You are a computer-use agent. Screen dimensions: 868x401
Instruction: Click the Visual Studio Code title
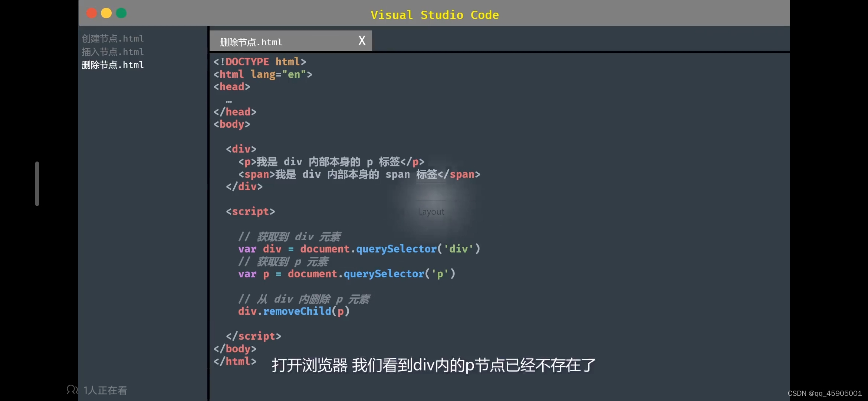(434, 15)
